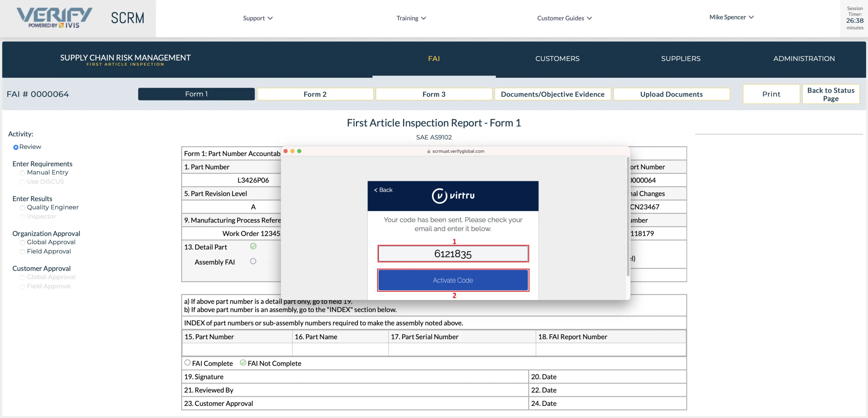
Task: Open the ADMINISTRATION navigation tab
Action: [804, 59]
